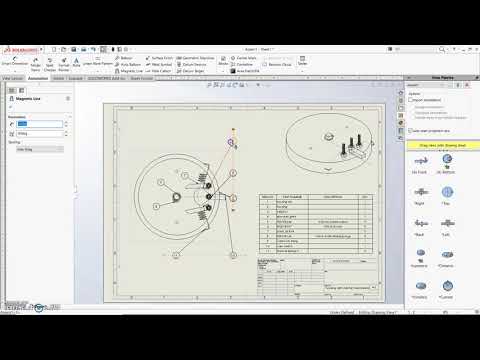Toggle the Import Annotations checkbox

411,100
